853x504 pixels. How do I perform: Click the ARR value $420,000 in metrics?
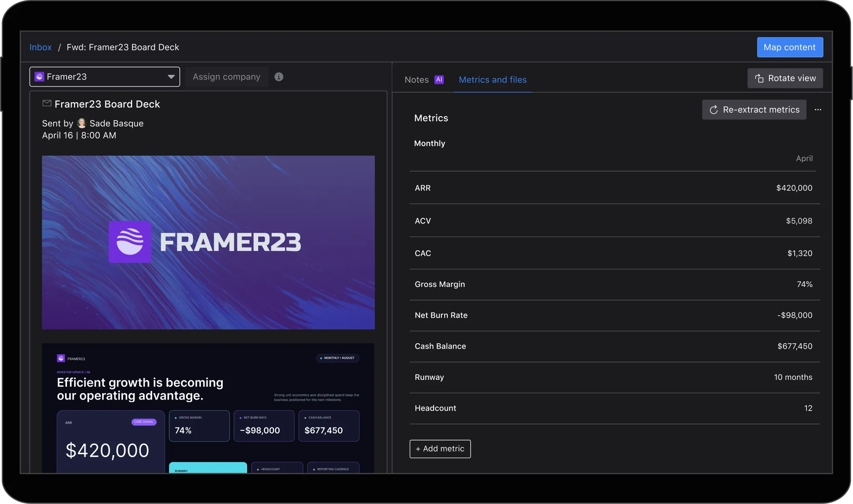click(x=794, y=188)
